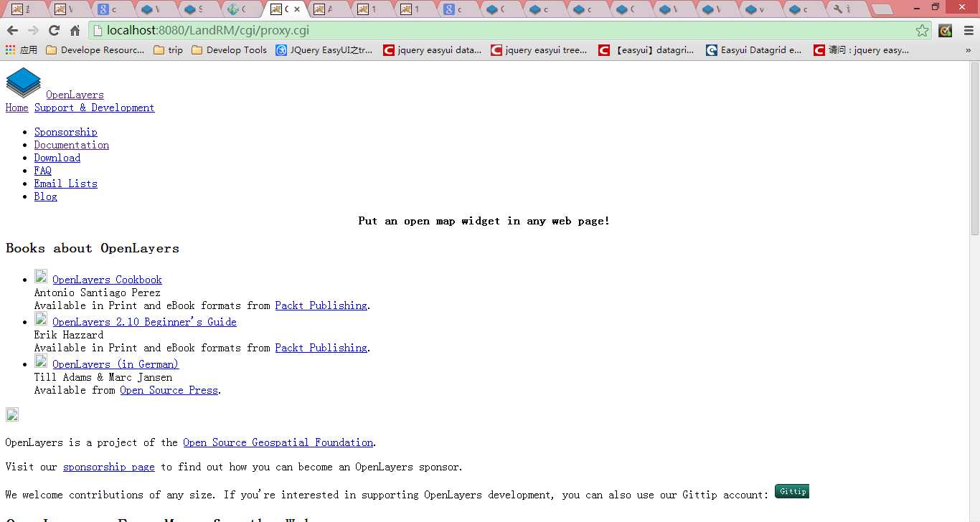The width and height of the screenshot is (980, 522).
Task: Click the page info icon in address bar
Action: coord(98,31)
